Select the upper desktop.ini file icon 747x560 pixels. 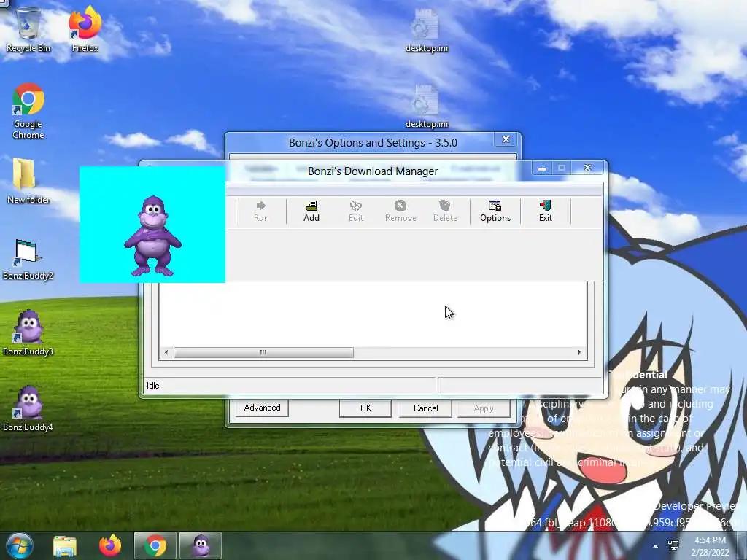pos(426,29)
